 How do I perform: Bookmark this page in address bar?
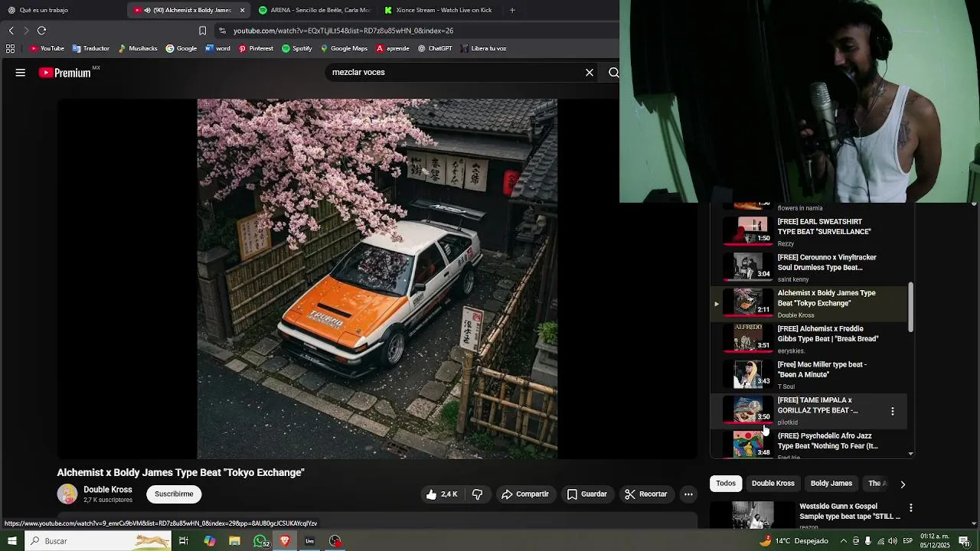pos(202,31)
